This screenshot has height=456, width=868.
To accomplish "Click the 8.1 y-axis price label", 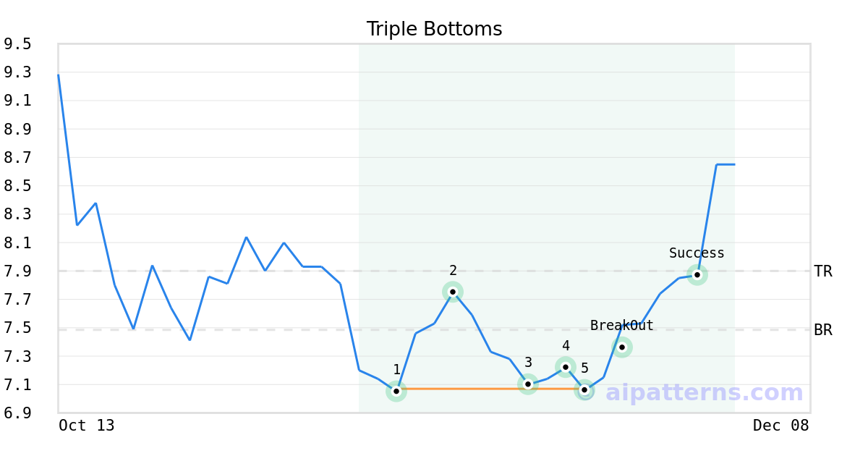I will [x=17, y=242].
